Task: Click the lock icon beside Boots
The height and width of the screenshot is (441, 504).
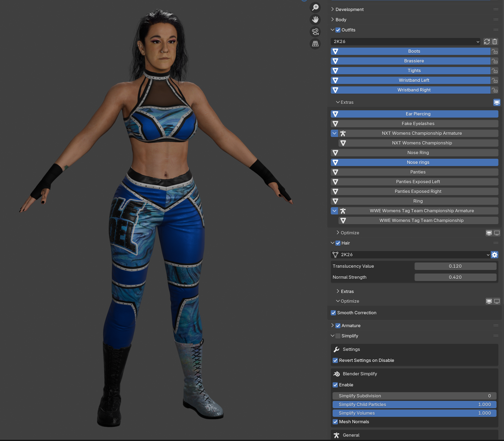Action: [x=495, y=51]
